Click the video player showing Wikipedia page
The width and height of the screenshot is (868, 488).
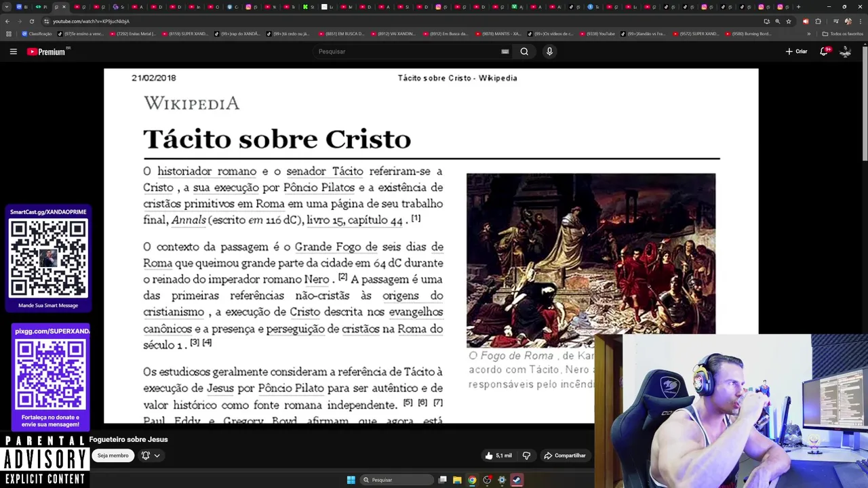pyautogui.click(x=431, y=245)
